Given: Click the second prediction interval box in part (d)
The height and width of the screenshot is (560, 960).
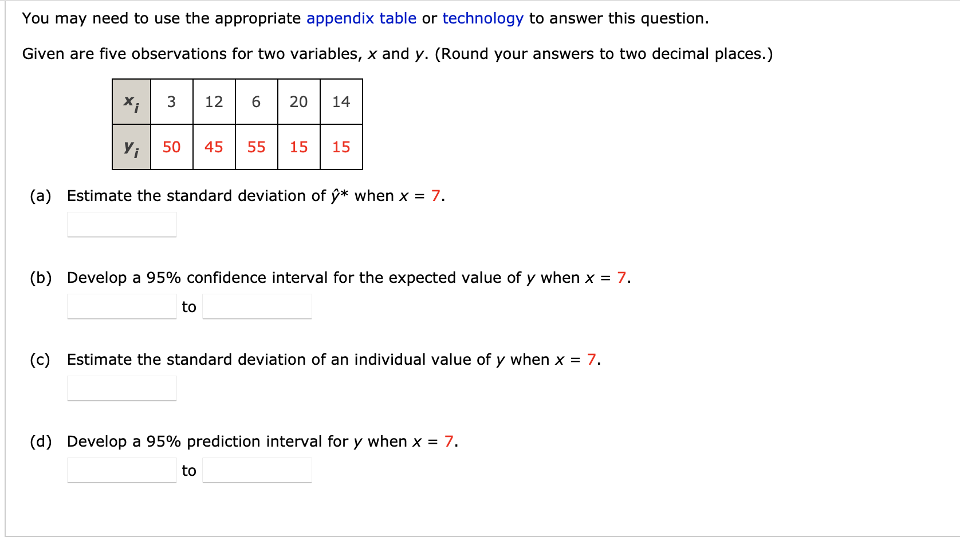Looking at the screenshot, I should (x=257, y=470).
